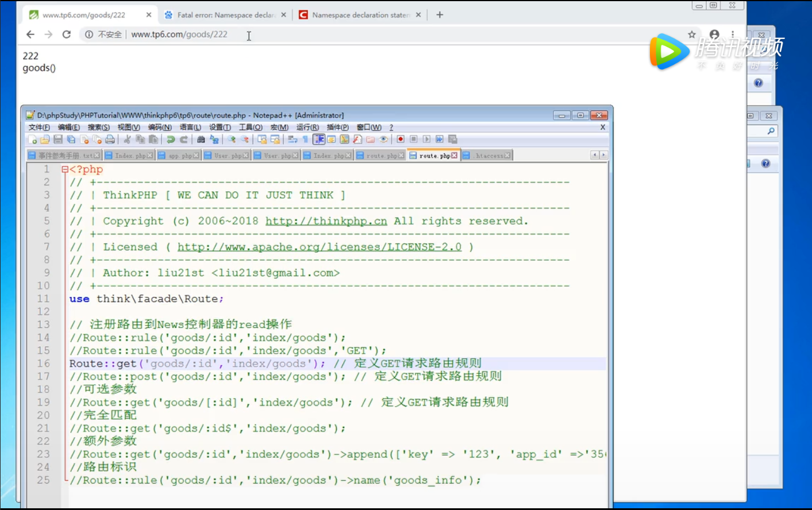Viewport: 812px width, 510px height.
Task: Open the 编码(N) menu
Action: click(x=160, y=127)
